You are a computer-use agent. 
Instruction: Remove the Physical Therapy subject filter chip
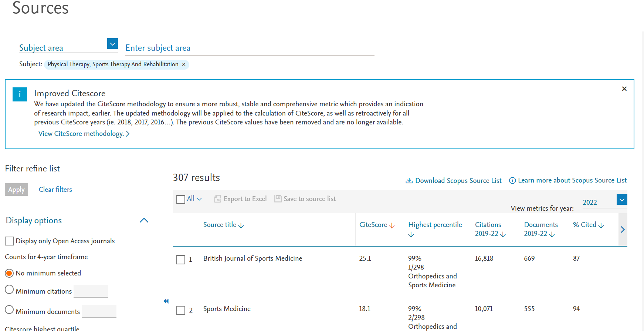(x=184, y=64)
